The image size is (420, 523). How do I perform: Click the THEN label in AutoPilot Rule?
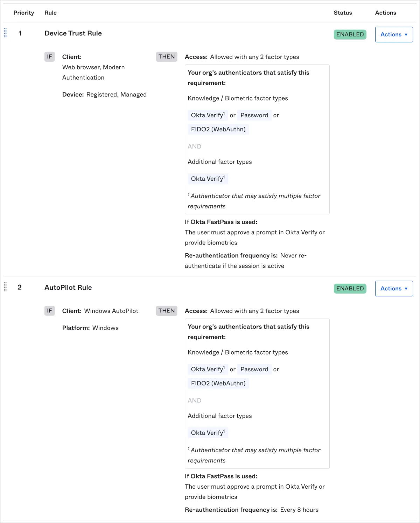(x=167, y=311)
